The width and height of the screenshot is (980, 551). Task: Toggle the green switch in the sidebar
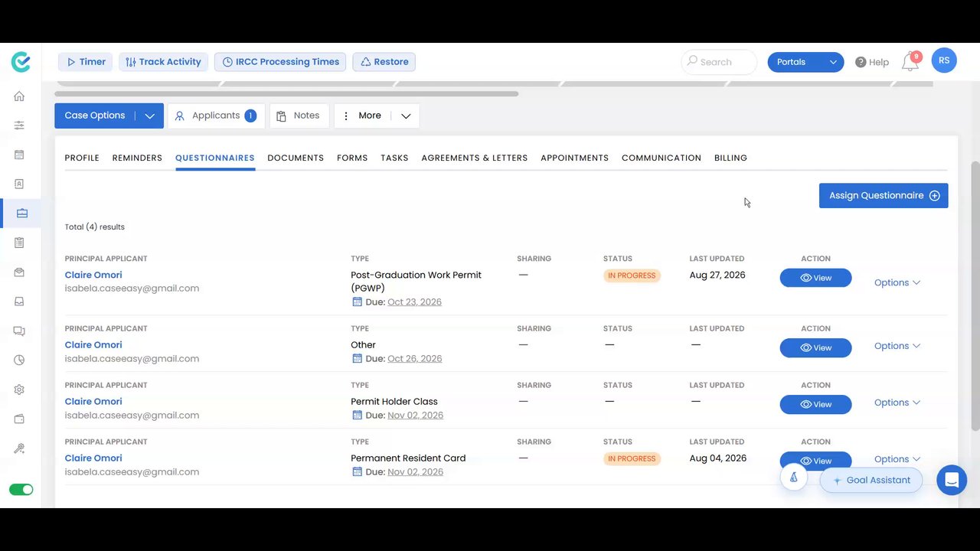(21, 489)
